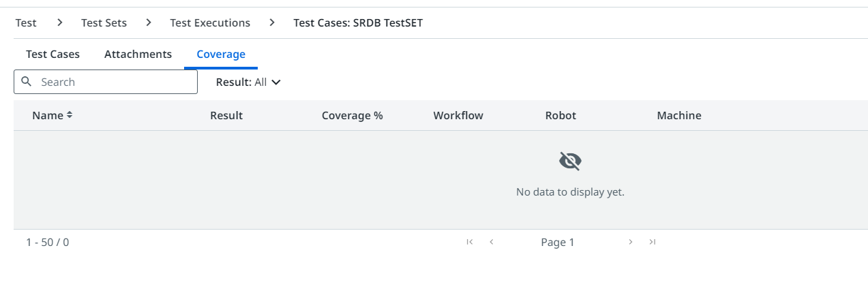Switch to the Test Cases tab
The height and width of the screenshot is (293, 868).
tap(53, 54)
